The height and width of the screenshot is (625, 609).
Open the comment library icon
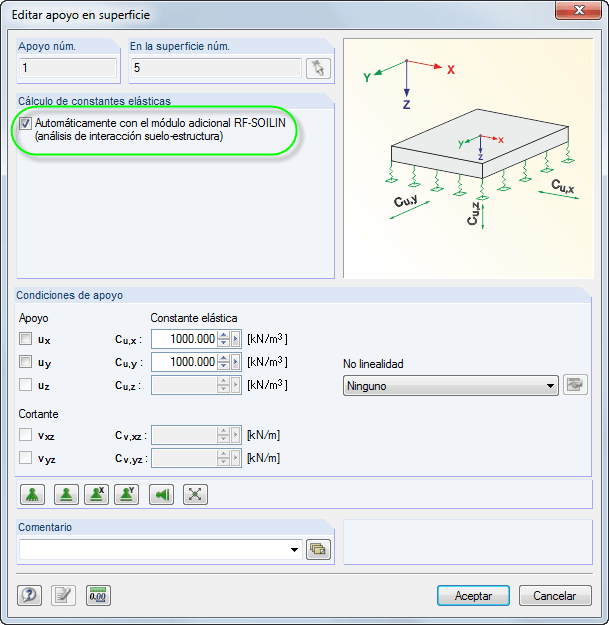pyautogui.click(x=318, y=550)
